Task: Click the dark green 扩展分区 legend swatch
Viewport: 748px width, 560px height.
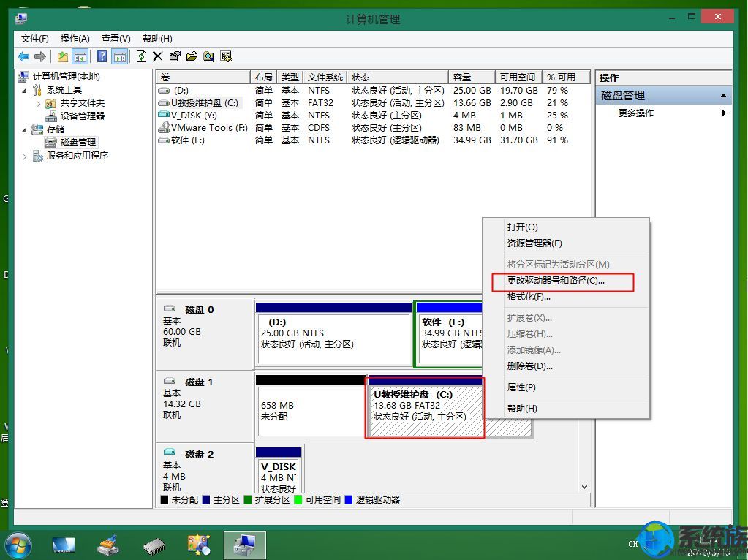Action: pyautogui.click(x=248, y=500)
